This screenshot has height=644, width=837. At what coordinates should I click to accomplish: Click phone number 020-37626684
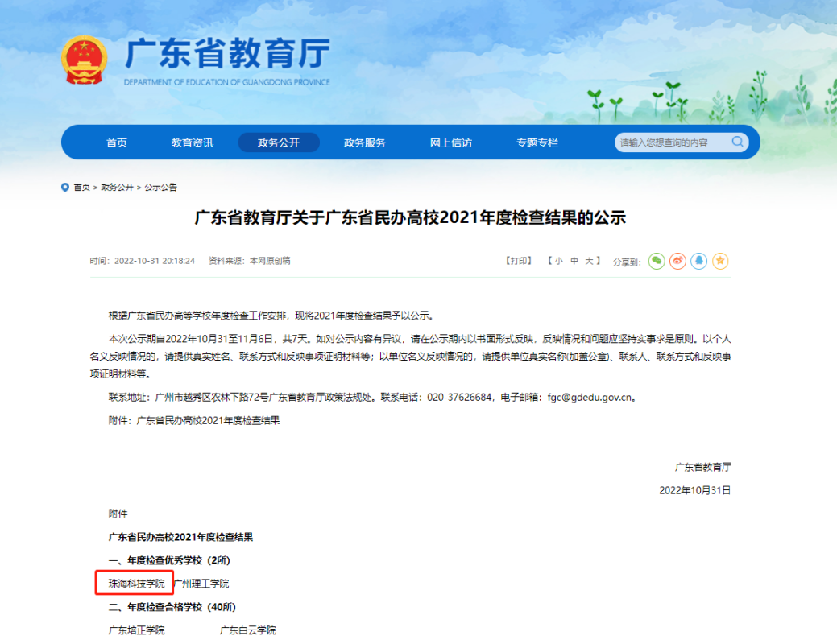click(x=459, y=398)
